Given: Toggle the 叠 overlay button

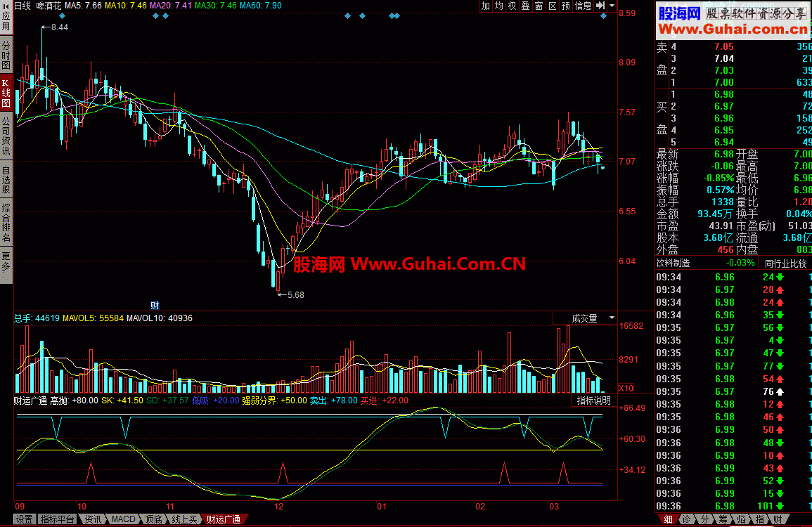Looking at the screenshot, I should pyautogui.click(x=525, y=6).
